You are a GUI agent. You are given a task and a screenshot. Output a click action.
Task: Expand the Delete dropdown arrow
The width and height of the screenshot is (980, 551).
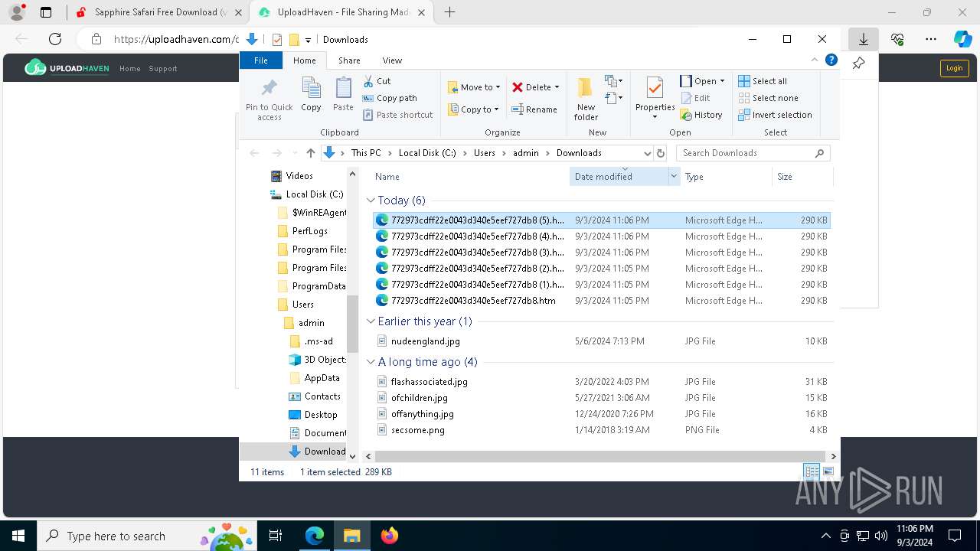pos(557,87)
